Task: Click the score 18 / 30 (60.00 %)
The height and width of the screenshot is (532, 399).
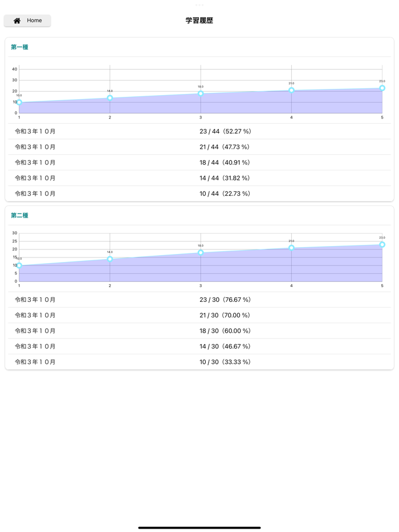Action: coord(225,331)
